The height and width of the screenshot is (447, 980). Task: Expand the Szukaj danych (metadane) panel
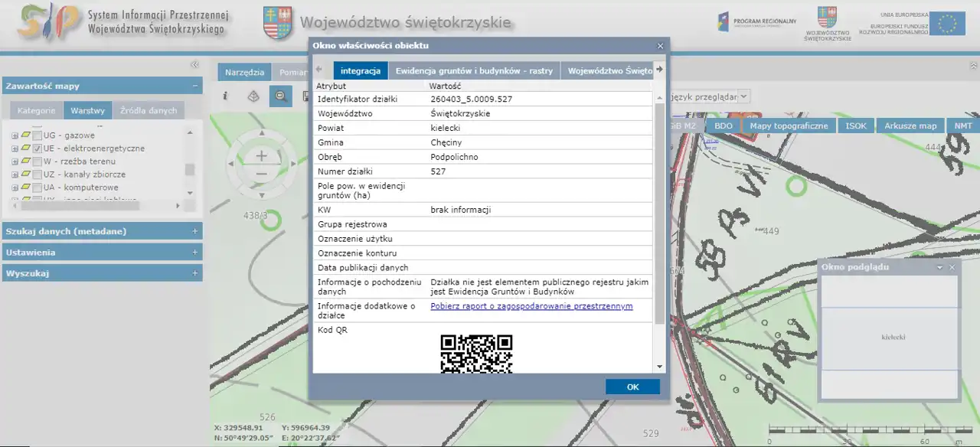194,231
